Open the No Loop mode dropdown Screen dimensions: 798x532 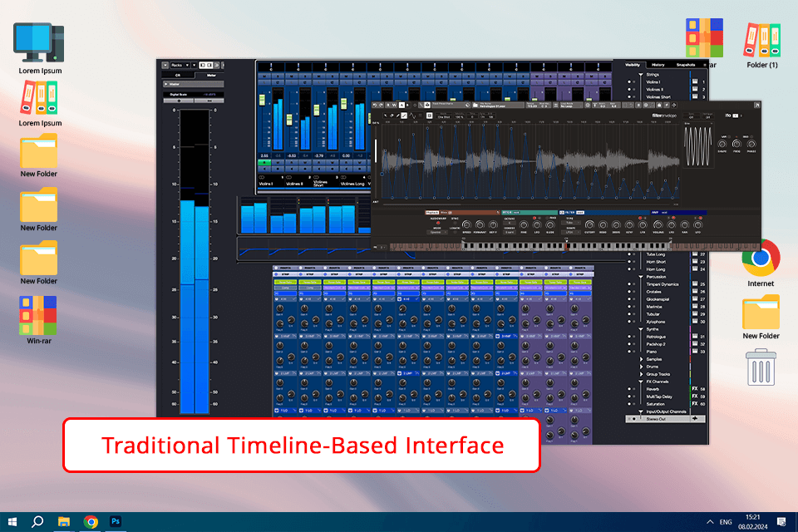click(572, 106)
